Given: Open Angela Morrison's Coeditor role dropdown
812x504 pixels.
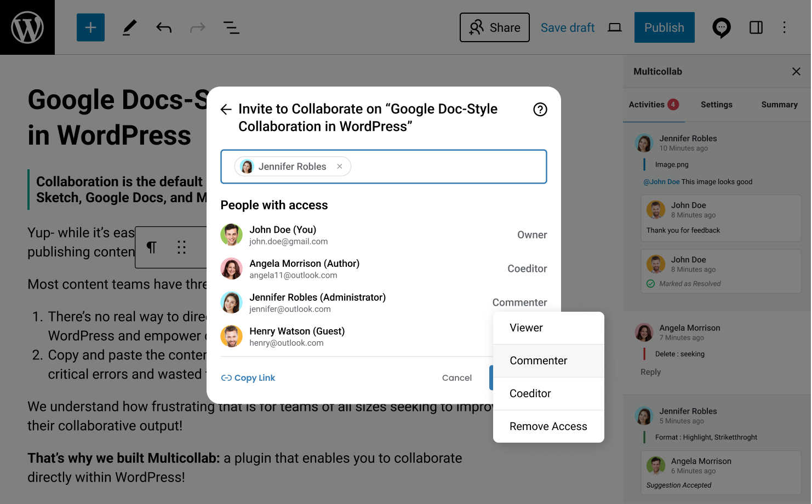Looking at the screenshot, I should (x=527, y=269).
